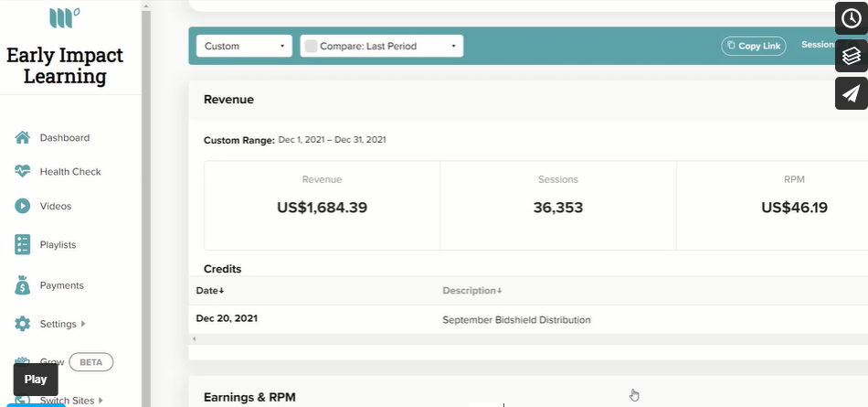This screenshot has width=868, height=407.
Task: Open the Compare: Last Period dropdown arrow
Action: (x=453, y=46)
